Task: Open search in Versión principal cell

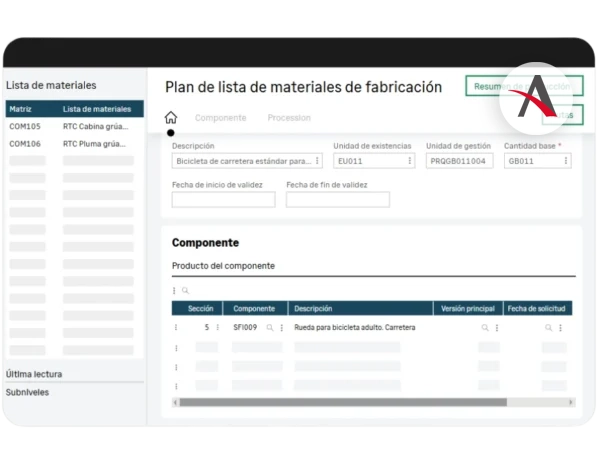Action: (x=485, y=327)
